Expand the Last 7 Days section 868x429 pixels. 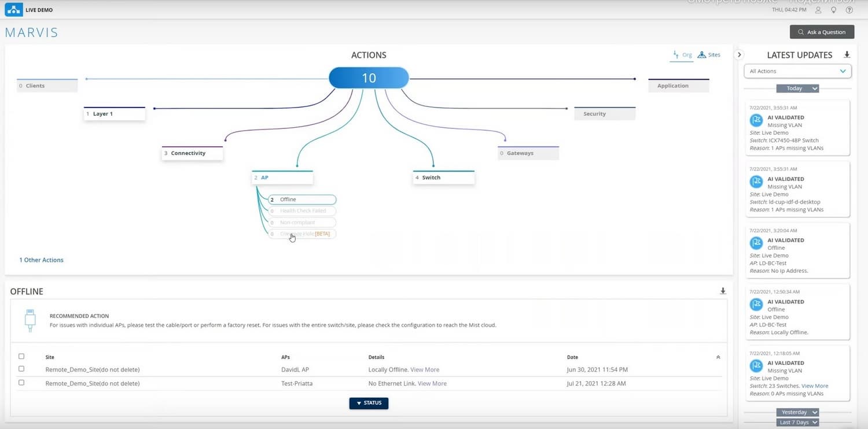click(797, 423)
